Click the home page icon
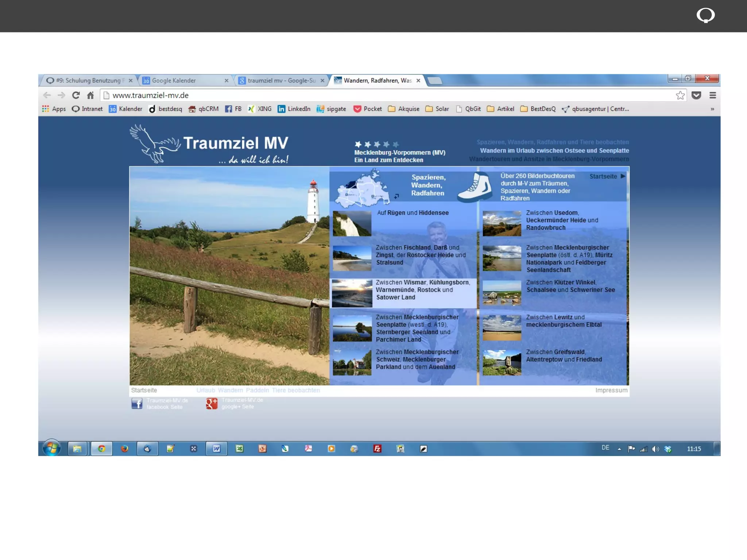The width and height of the screenshot is (747, 560). (x=90, y=95)
